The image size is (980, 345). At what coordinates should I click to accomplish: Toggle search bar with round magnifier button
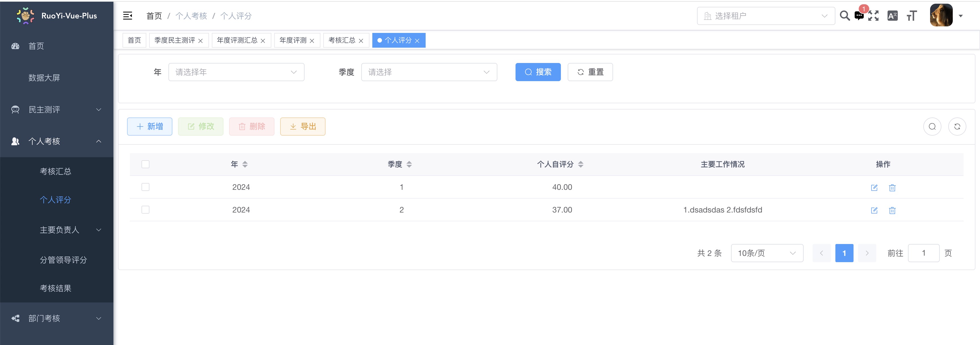[932, 127]
